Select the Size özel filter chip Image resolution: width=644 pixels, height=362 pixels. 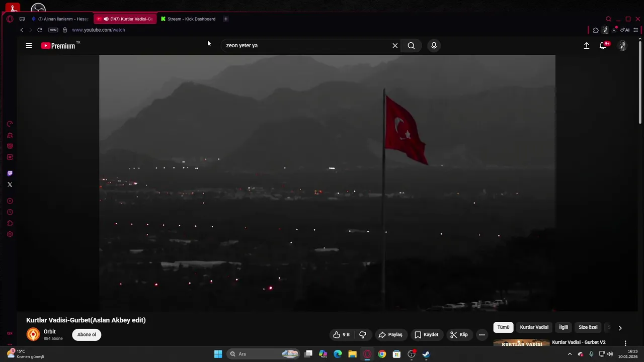click(588, 327)
